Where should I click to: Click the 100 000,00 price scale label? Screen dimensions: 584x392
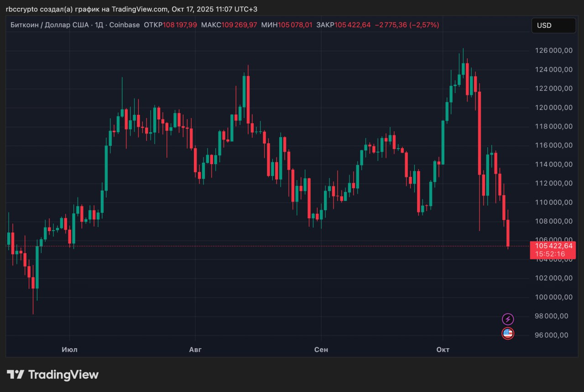pos(554,297)
